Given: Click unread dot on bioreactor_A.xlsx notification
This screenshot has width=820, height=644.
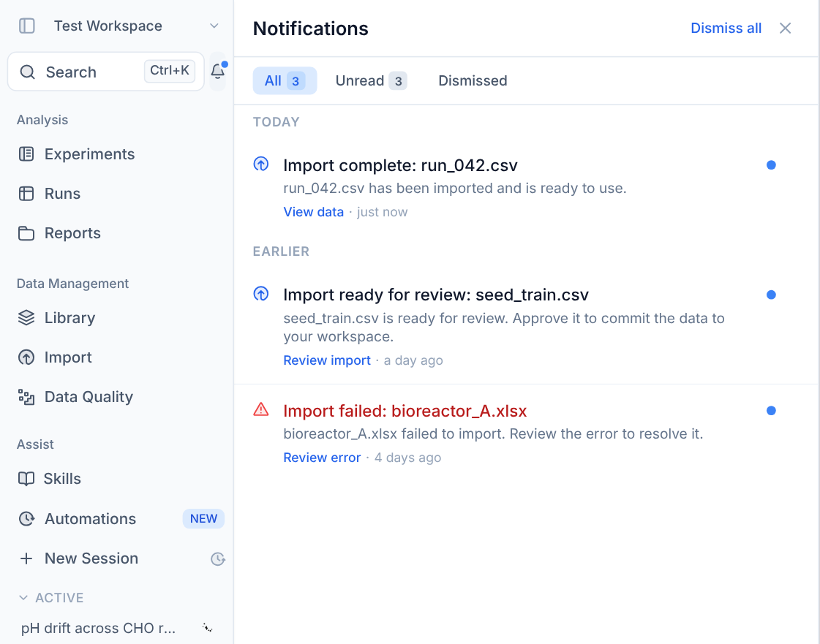Looking at the screenshot, I should [x=771, y=411].
